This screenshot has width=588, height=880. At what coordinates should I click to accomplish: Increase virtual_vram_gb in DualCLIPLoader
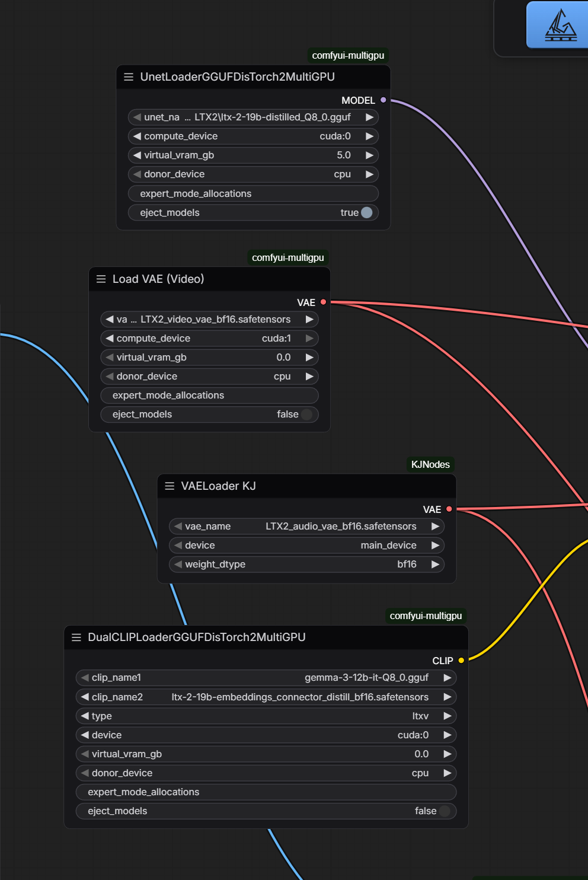pyautogui.click(x=448, y=754)
